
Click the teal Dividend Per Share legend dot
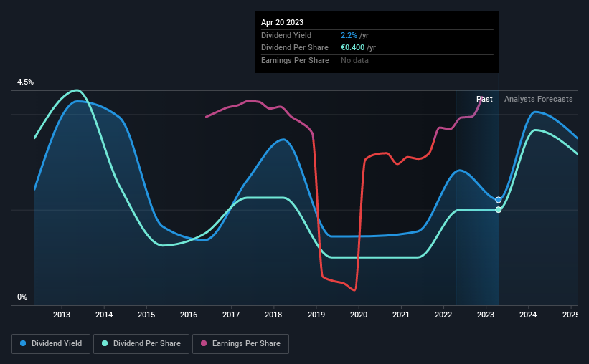pos(105,343)
